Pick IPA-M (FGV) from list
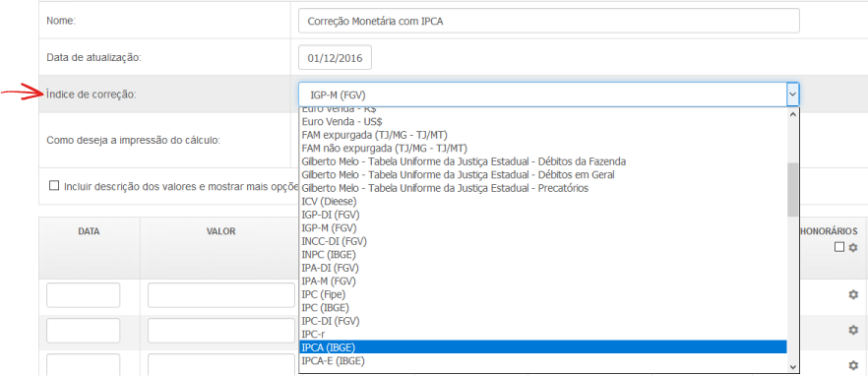This screenshot has height=376, width=868. coord(542,281)
